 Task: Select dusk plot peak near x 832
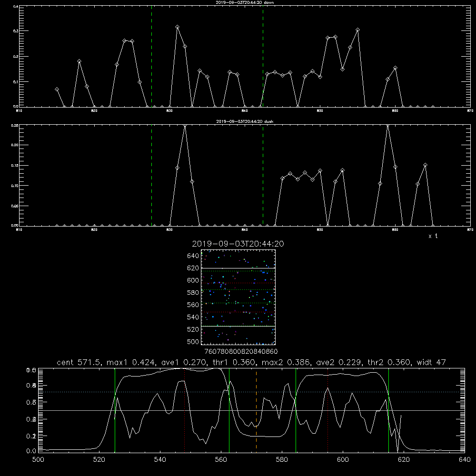point(185,125)
